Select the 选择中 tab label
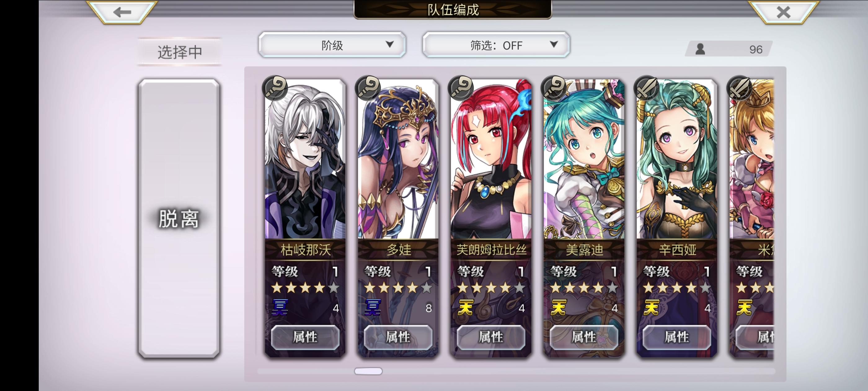 [x=179, y=52]
